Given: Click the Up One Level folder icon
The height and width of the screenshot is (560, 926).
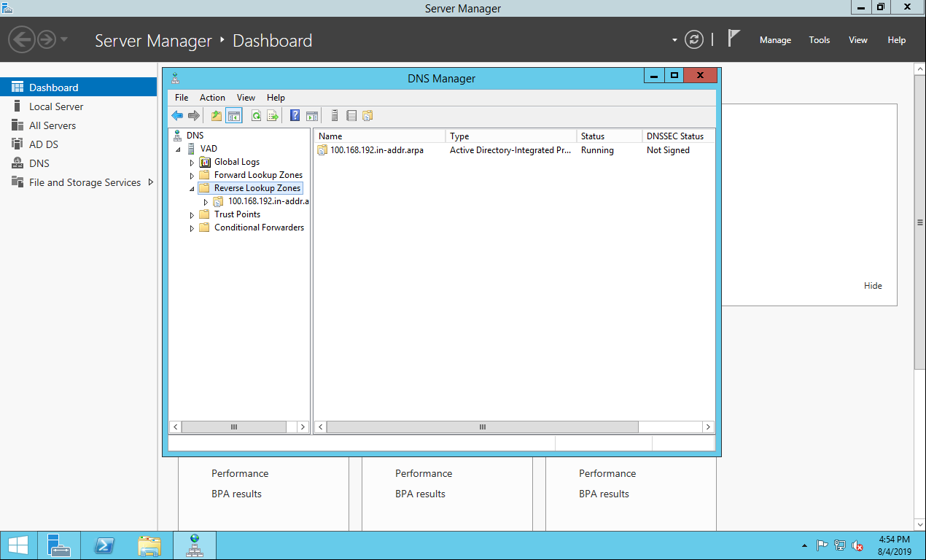Looking at the screenshot, I should (x=217, y=115).
